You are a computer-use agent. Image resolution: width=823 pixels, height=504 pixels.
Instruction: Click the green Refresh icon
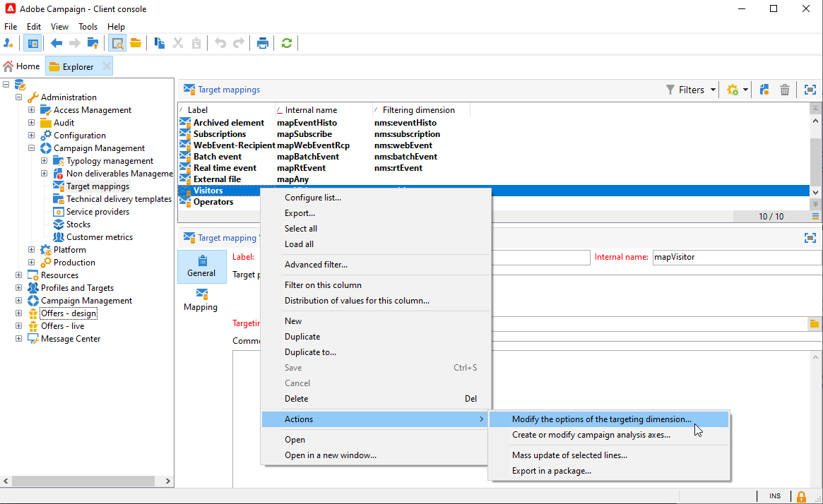click(287, 44)
